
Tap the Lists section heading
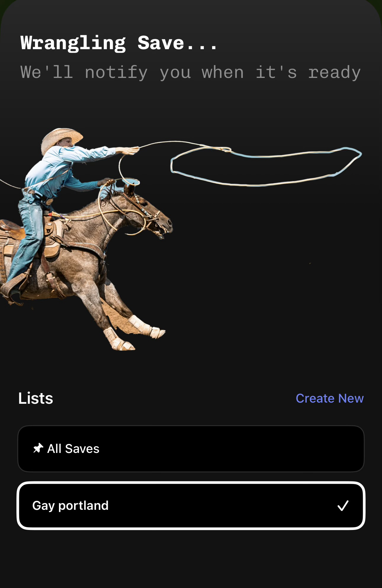(36, 398)
